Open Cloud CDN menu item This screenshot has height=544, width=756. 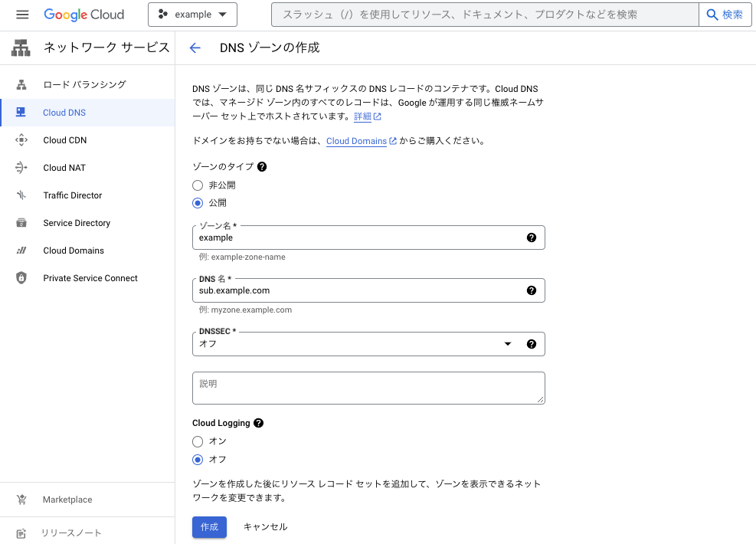point(88,140)
